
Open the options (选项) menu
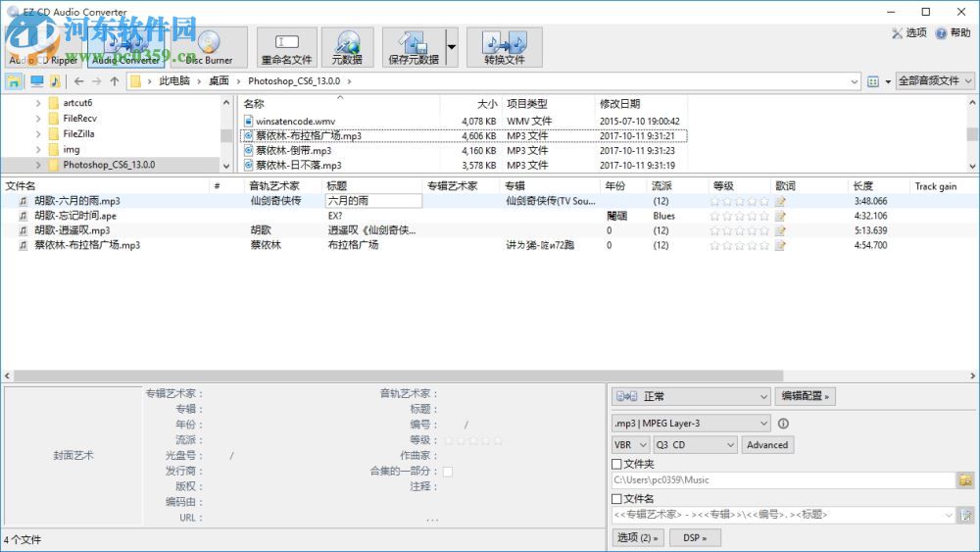[909, 33]
